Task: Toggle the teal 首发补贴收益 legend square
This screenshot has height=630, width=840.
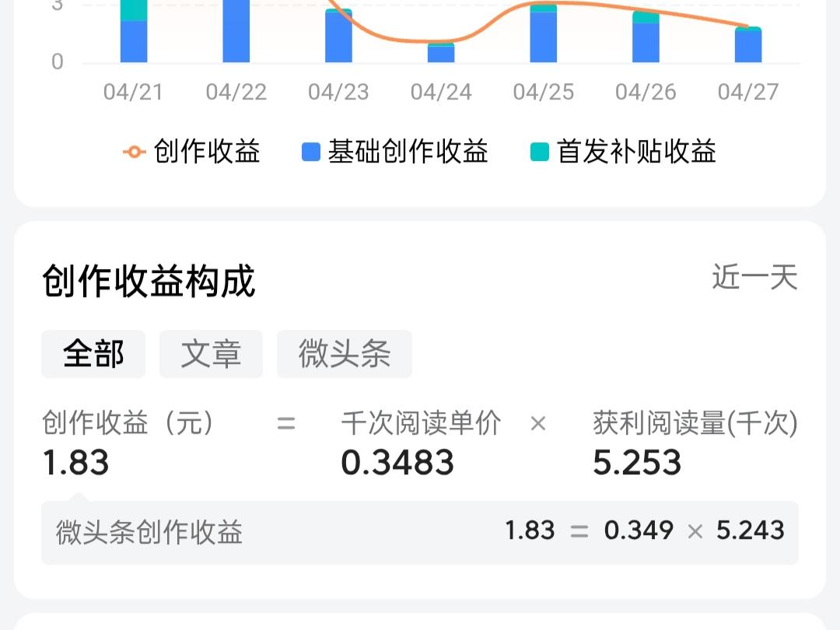Action: click(540, 152)
